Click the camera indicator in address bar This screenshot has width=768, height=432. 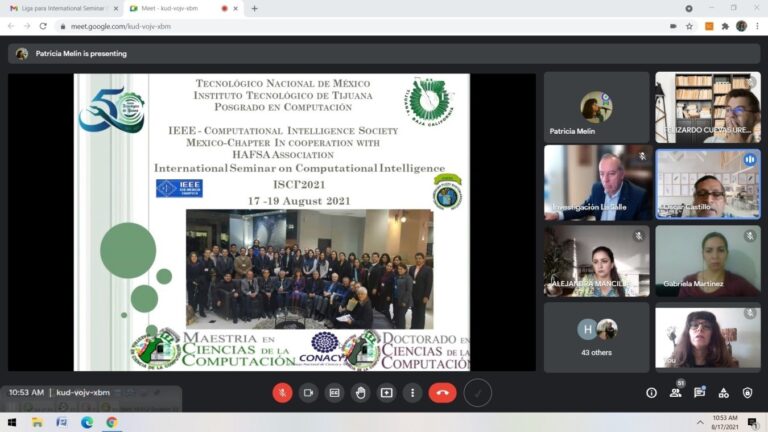click(673, 26)
